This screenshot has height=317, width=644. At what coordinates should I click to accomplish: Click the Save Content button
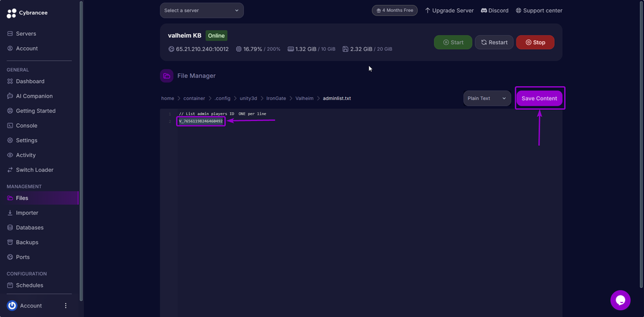tap(539, 99)
